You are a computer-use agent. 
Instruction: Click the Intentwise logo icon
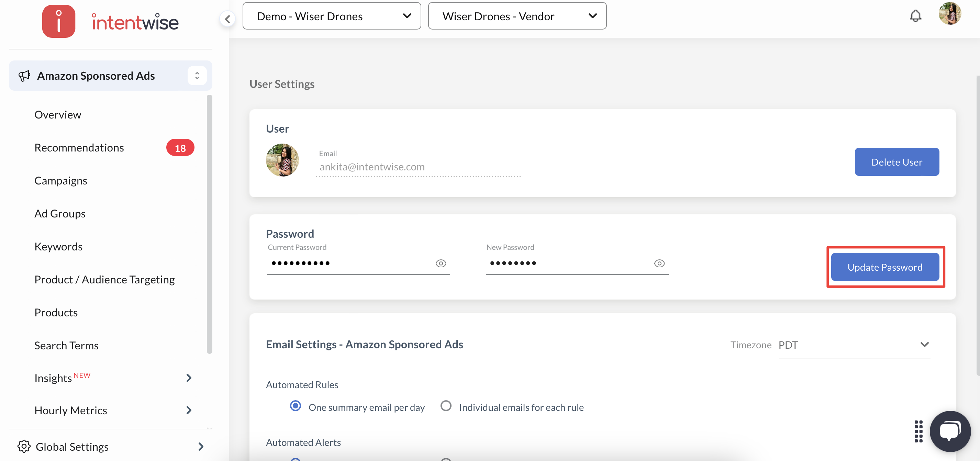click(x=58, y=21)
